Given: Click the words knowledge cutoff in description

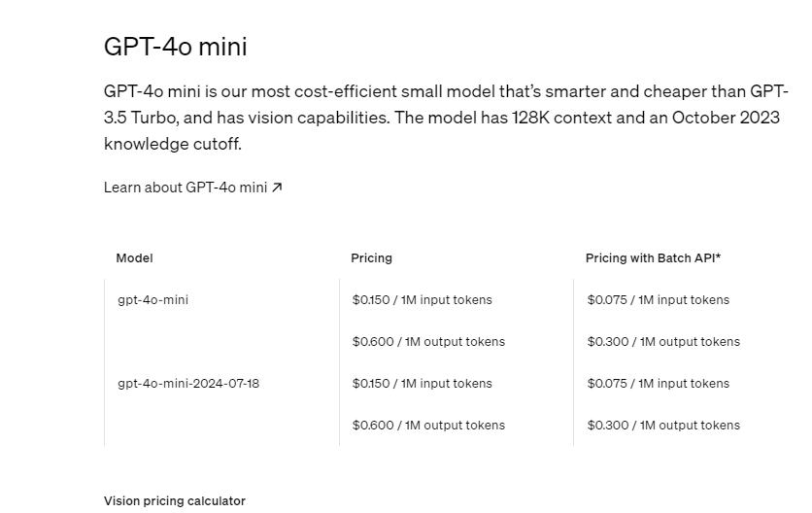Looking at the screenshot, I should click(x=173, y=144).
